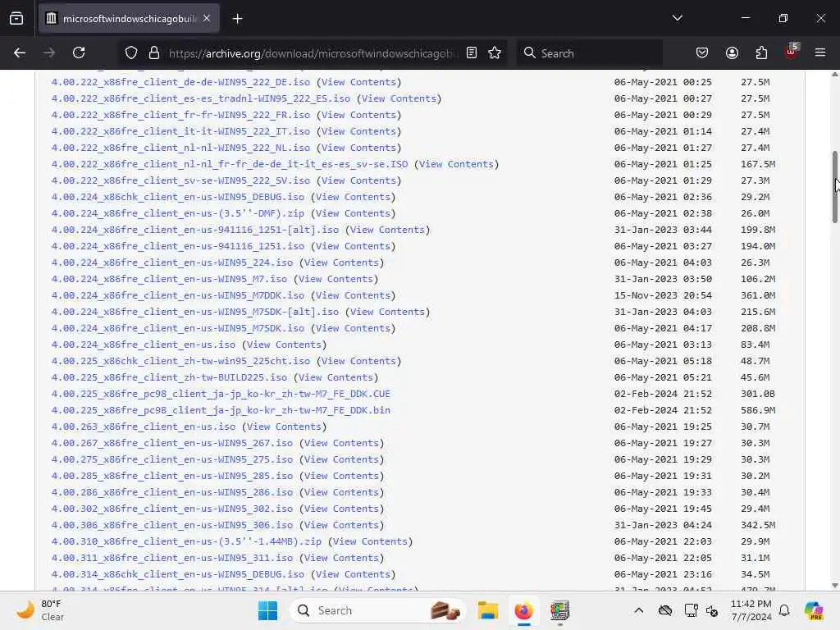Click the taskbar Search box
This screenshot has height=630, width=840.
pos(377,610)
